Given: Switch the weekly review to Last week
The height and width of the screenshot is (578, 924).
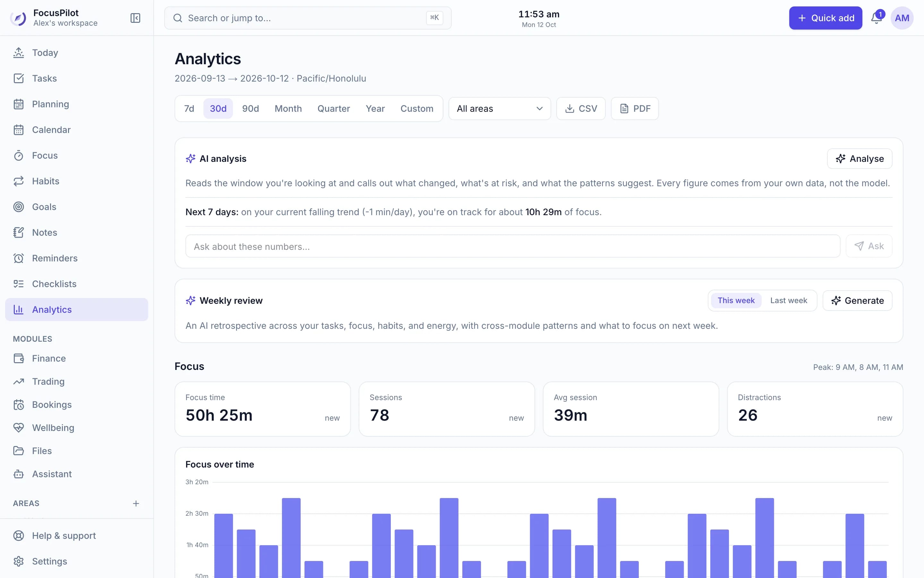Looking at the screenshot, I should coord(789,301).
